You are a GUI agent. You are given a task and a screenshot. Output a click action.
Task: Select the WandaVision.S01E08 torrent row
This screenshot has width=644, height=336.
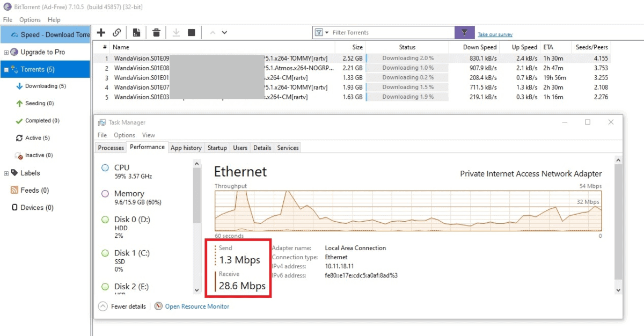pos(352,68)
